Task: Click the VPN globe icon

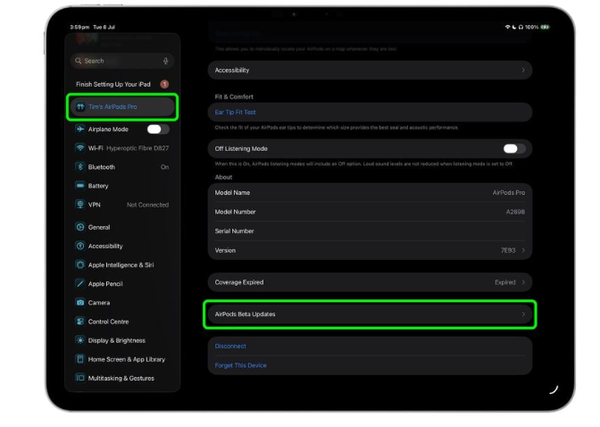Action: [80, 205]
